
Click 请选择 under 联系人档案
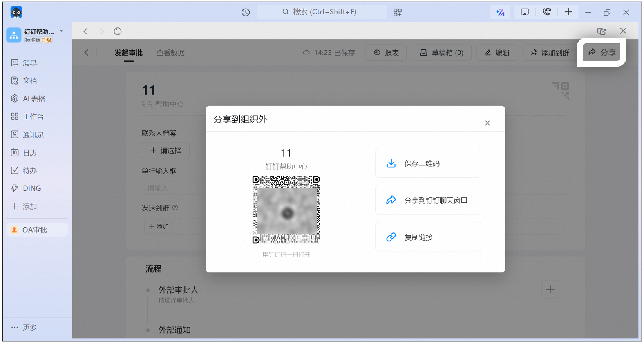166,150
